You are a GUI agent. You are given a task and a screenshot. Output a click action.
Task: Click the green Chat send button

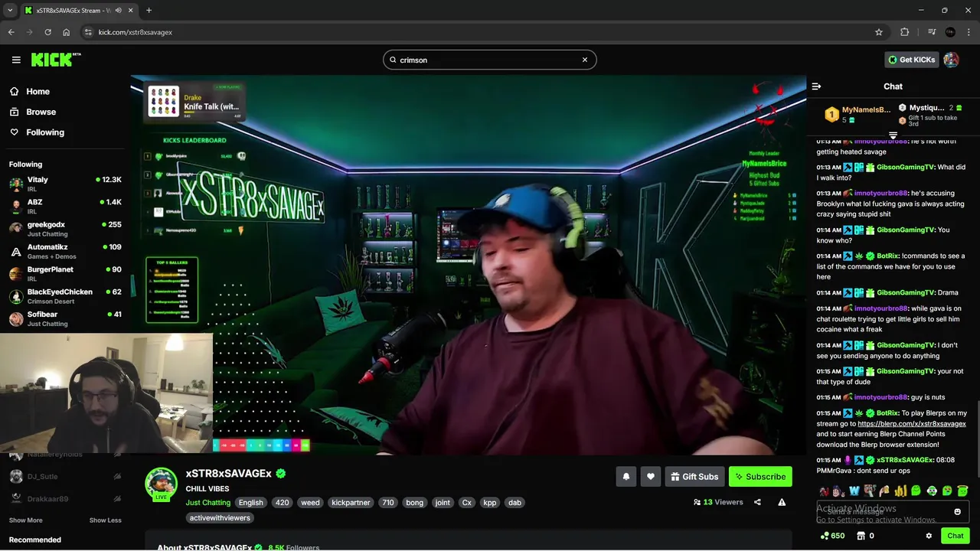pos(955,536)
